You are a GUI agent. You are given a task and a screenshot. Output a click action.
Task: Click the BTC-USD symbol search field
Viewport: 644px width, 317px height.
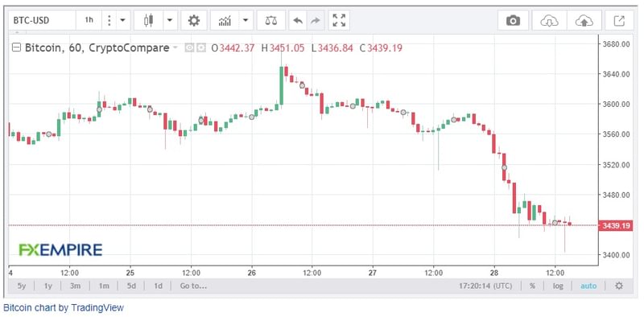coord(43,20)
